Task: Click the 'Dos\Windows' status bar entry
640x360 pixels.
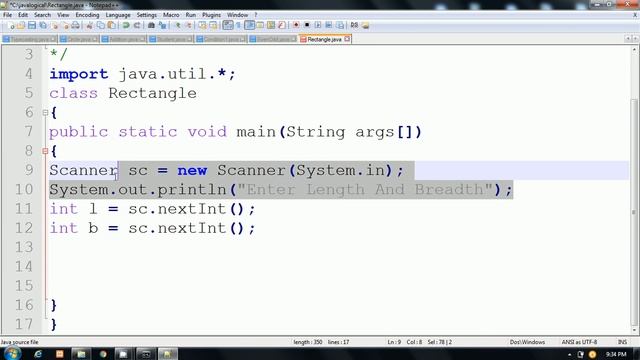Action: 527,342
